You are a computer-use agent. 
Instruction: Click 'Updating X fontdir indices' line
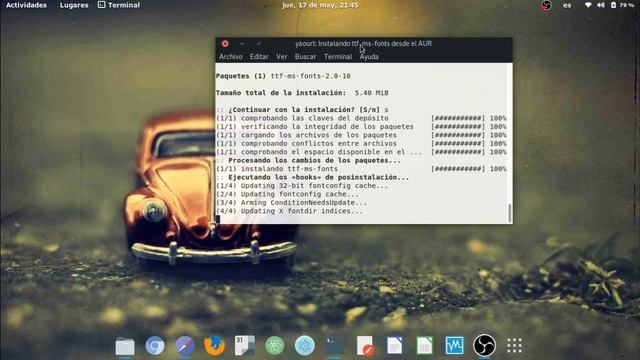point(289,211)
